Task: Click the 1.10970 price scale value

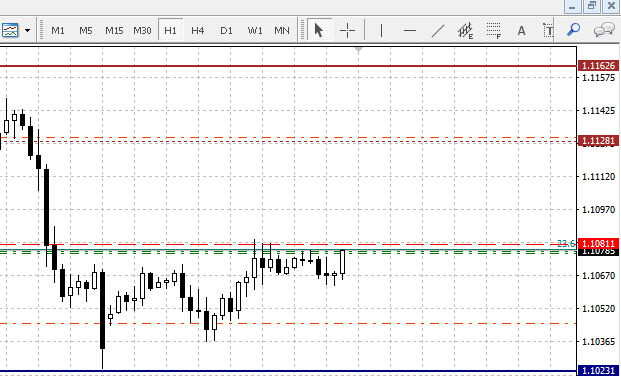Action: click(x=598, y=209)
